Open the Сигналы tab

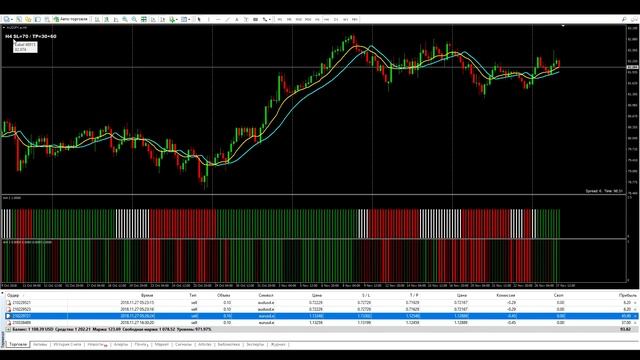[x=183, y=344]
